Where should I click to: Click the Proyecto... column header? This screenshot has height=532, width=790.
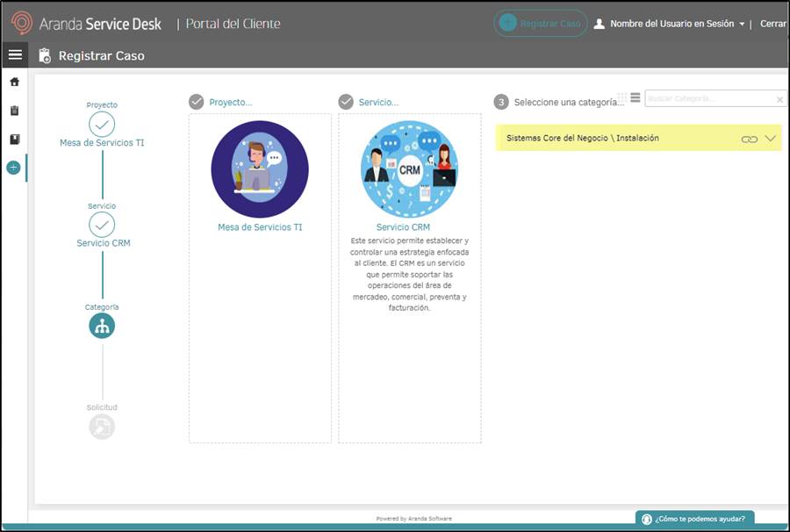pyautogui.click(x=230, y=102)
